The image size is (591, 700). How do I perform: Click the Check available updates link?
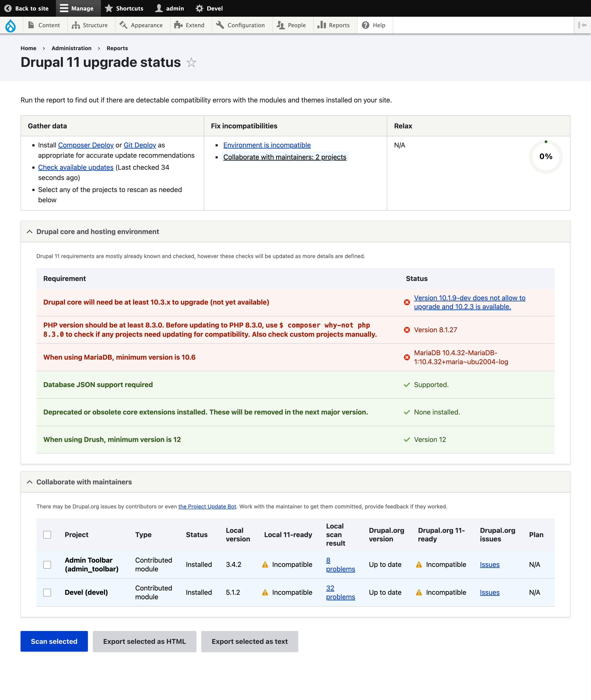pyautogui.click(x=75, y=167)
